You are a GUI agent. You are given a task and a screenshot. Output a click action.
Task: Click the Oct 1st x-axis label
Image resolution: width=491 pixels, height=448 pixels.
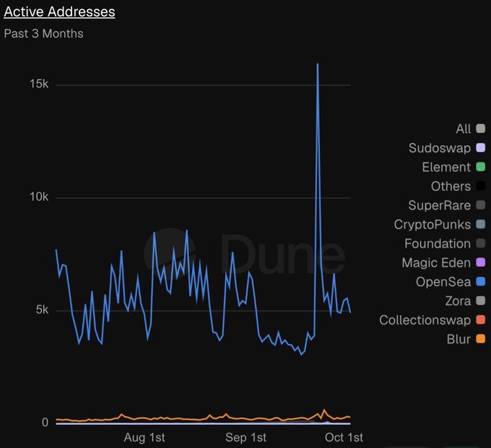344,437
